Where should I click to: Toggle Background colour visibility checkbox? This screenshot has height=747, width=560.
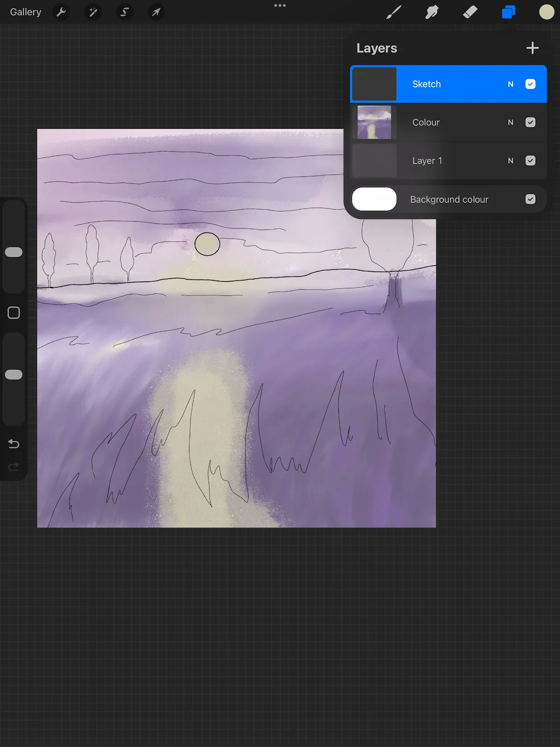click(531, 199)
